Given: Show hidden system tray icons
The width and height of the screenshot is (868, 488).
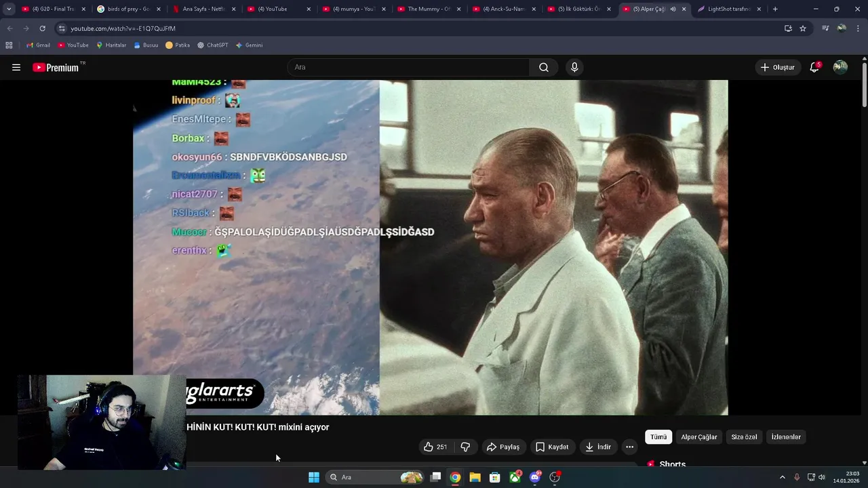Looking at the screenshot, I should click(782, 477).
